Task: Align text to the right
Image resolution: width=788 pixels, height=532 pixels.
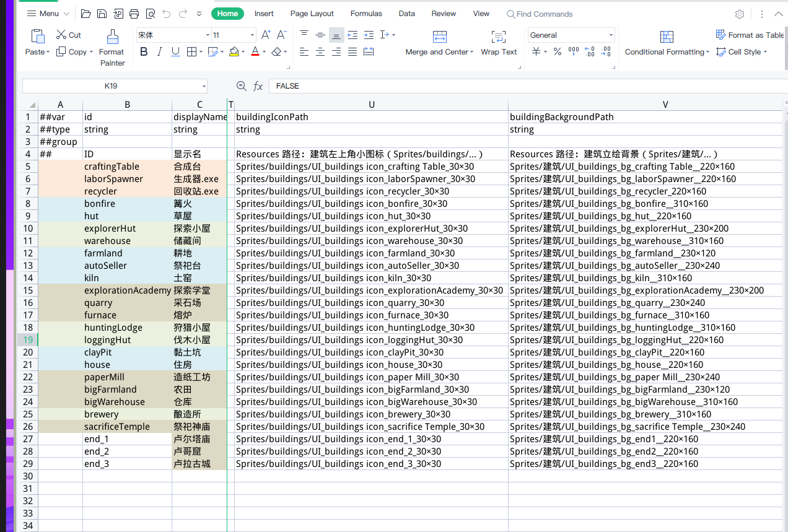Action: click(336, 52)
